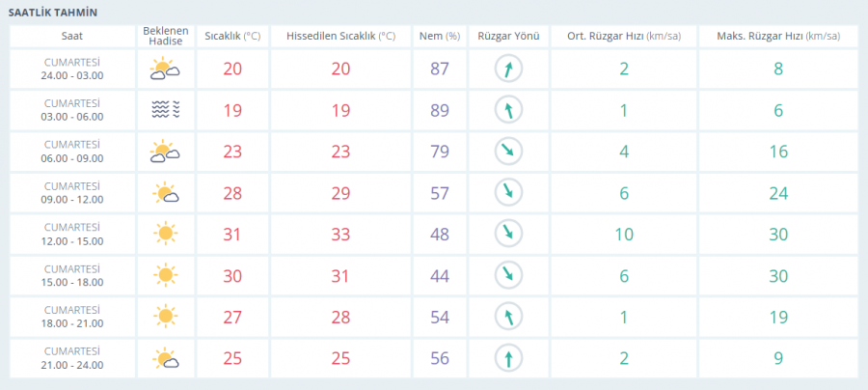868x390 pixels.
Task: Click wind direction arrow for 24.00 - 03.00
Action: 508,70
